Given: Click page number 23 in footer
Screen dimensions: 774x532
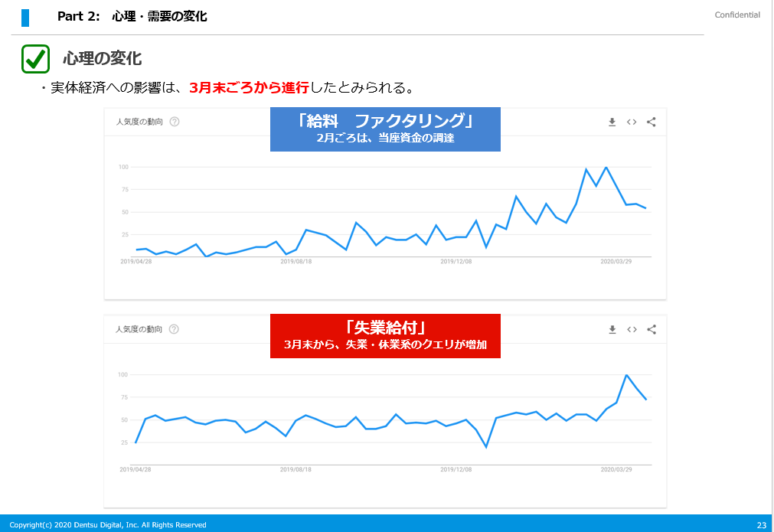Looking at the screenshot, I should (761, 525).
